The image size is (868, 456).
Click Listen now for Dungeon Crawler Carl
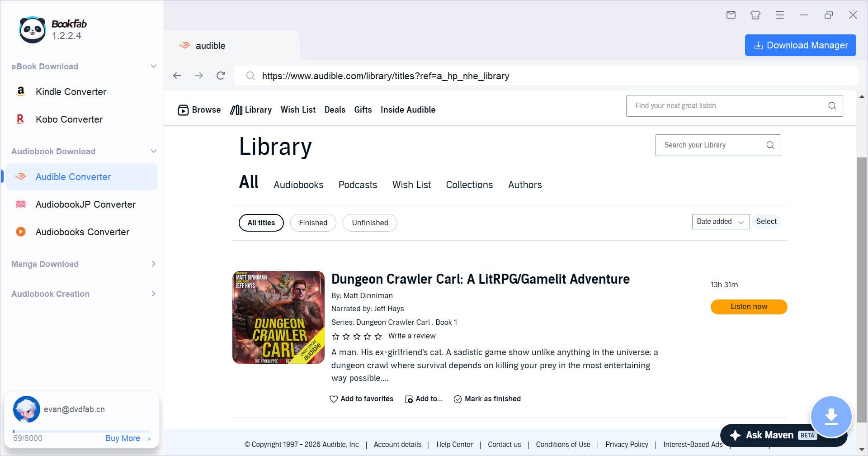(x=749, y=307)
